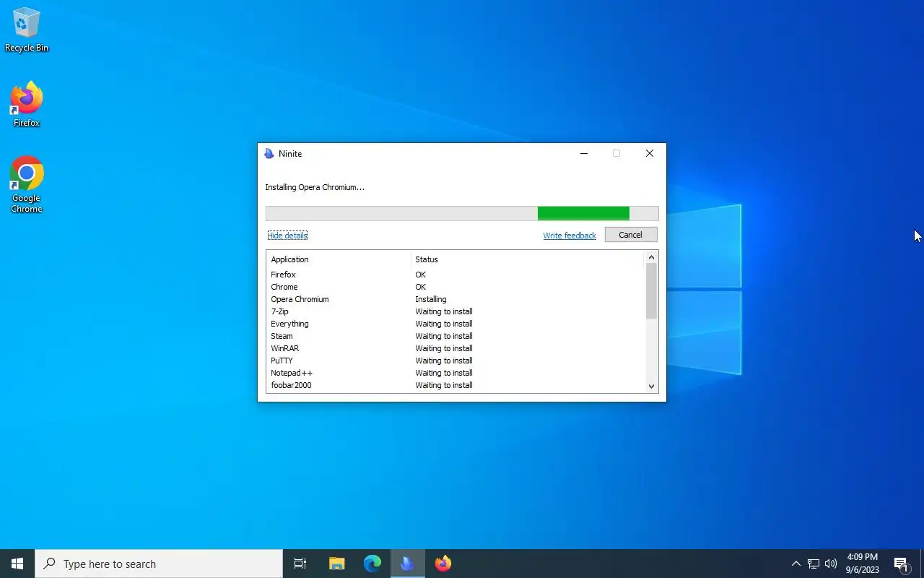Show hidden system tray icons

796,564
